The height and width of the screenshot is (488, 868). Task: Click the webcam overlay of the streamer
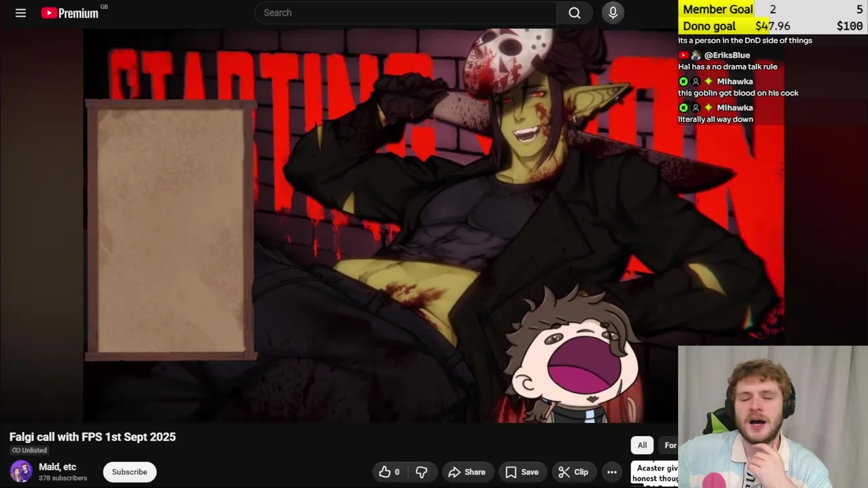pos(773,417)
